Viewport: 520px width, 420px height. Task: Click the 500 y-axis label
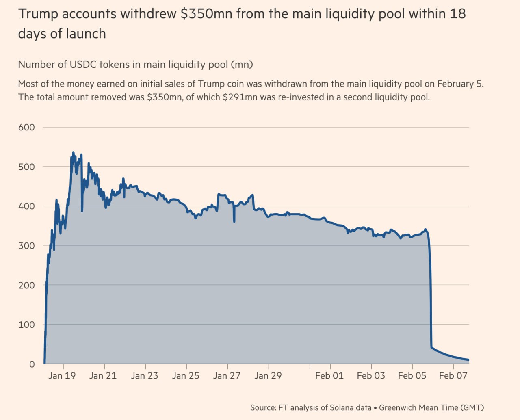tap(26, 167)
